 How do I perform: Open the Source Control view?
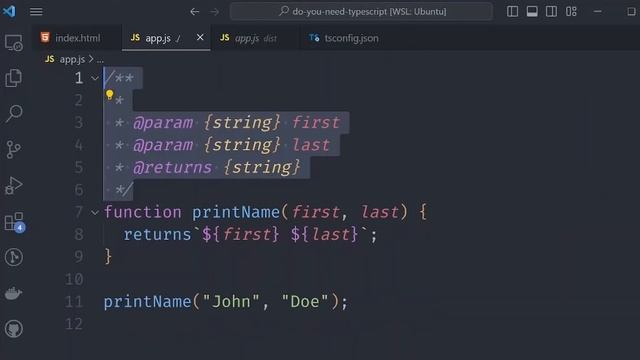point(13,149)
